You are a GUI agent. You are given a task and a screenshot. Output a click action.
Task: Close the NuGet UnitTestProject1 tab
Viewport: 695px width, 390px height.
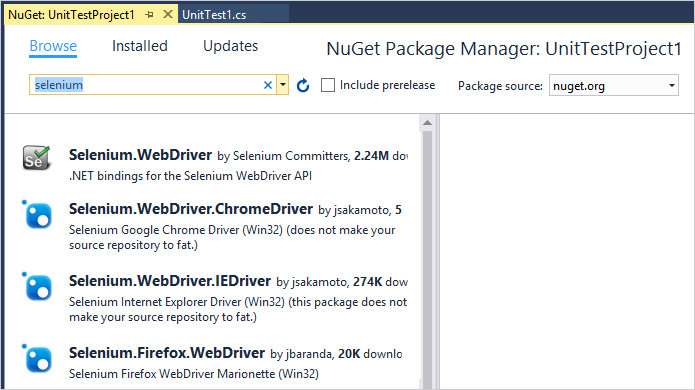[168, 14]
